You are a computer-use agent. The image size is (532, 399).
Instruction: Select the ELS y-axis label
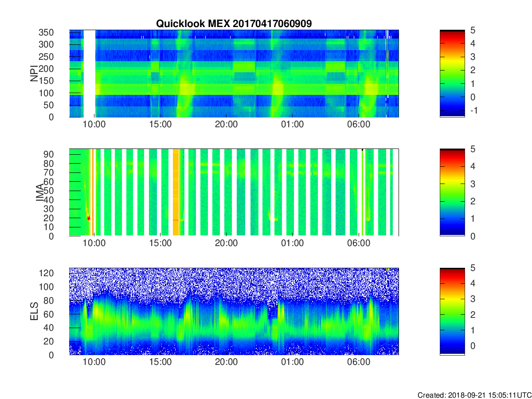[34, 312]
